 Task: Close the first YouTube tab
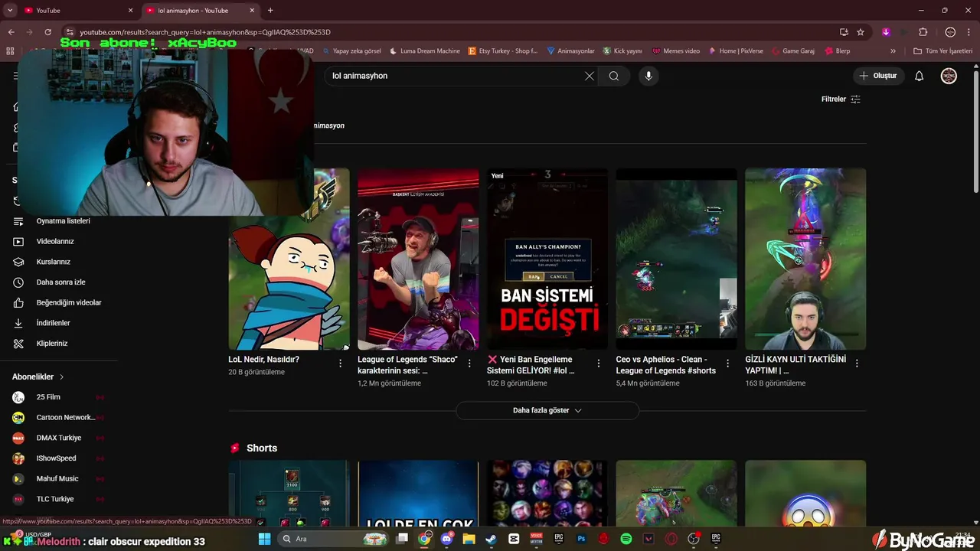click(130, 11)
